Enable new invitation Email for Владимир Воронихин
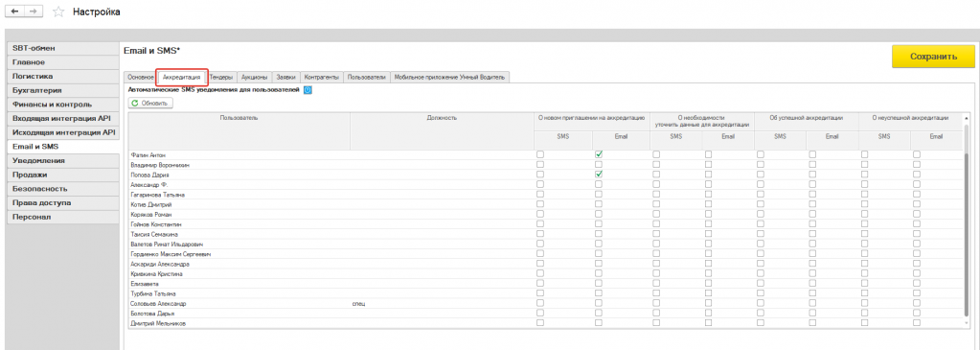Screen dimensions: 980x350 click(x=599, y=164)
